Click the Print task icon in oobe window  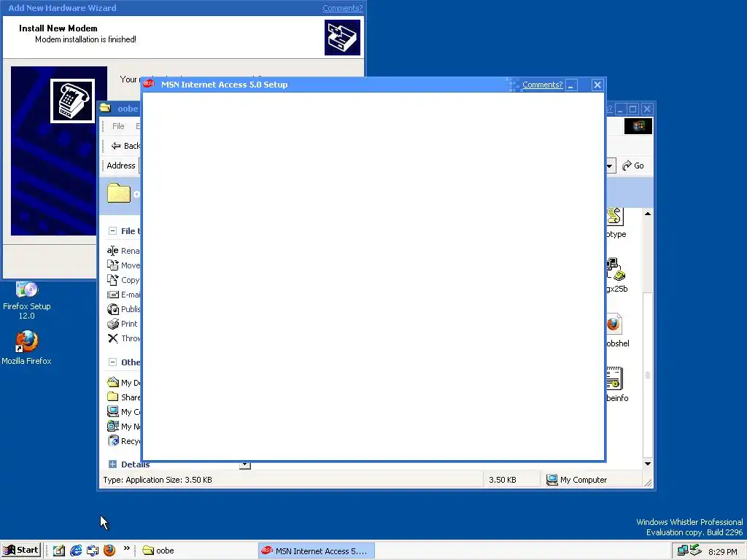pyautogui.click(x=113, y=324)
